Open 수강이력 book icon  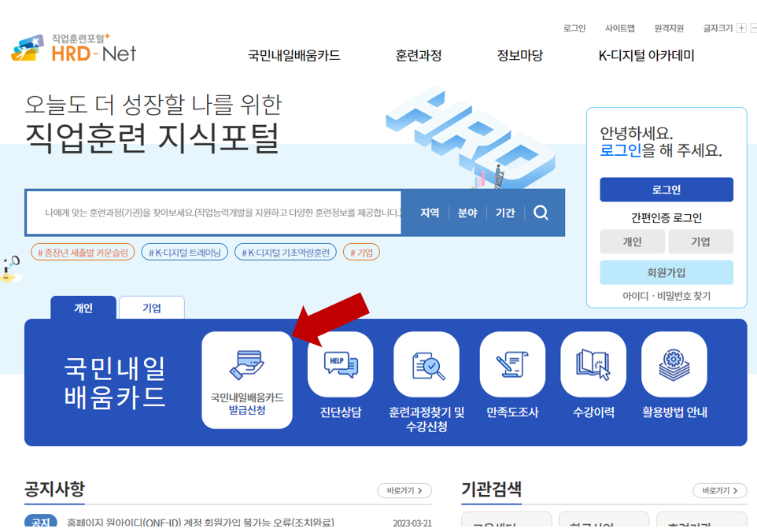[x=593, y=364]
